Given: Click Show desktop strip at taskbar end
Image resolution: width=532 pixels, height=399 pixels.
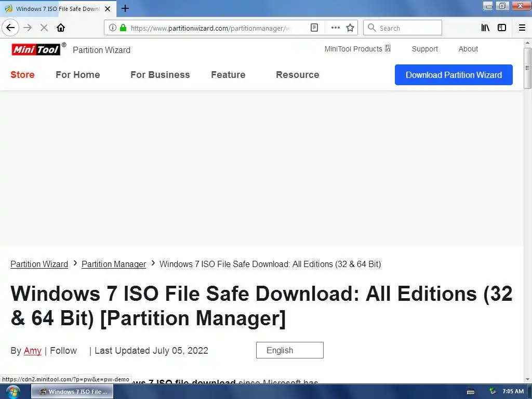Looking at the screenshot, I should 529,392.
